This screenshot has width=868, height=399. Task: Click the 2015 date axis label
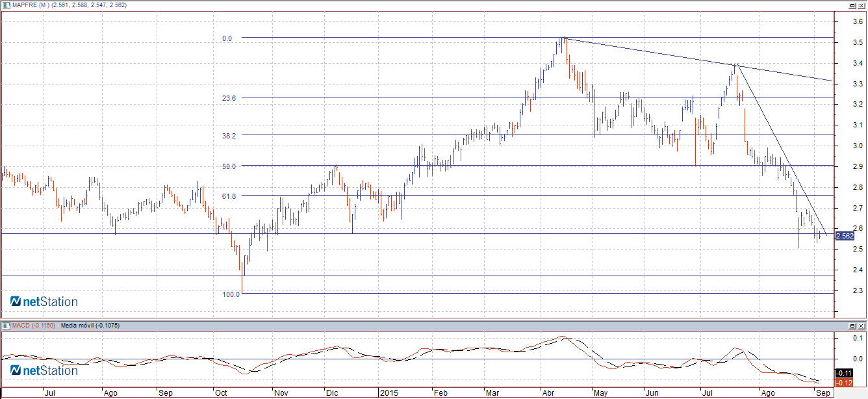(x=389, y=394)
